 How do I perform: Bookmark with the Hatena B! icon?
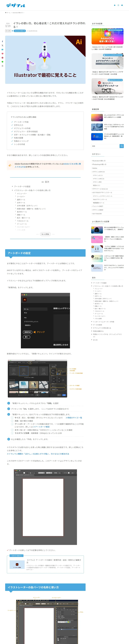[x=2, y=49]
